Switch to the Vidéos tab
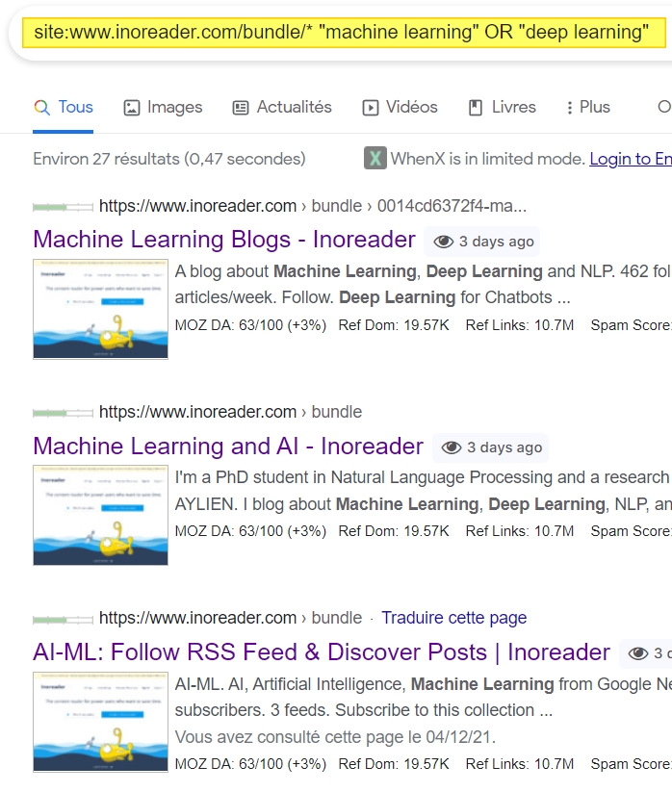Viewport: 672px width, 792px height. pyautogui.click(x=400, y=108)
